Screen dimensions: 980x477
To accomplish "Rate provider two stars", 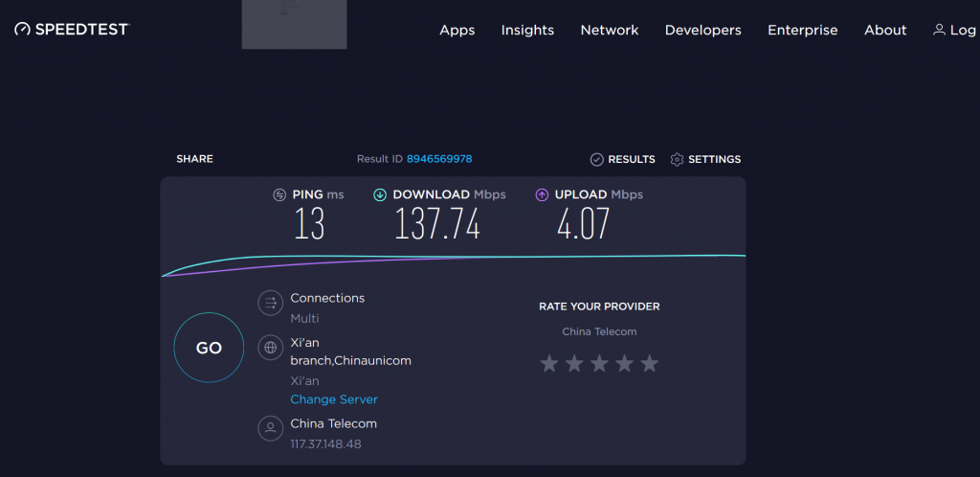I will pos(574,363).
